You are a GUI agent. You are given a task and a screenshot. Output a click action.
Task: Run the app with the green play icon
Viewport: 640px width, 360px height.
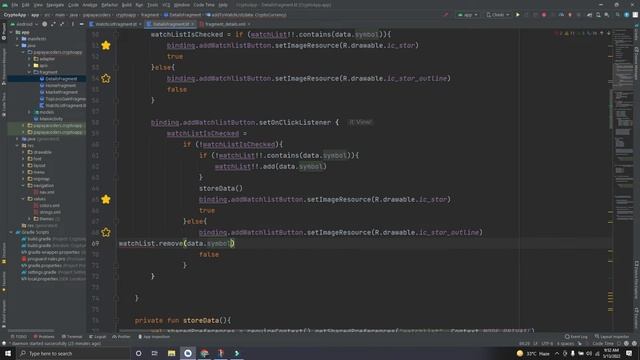tap(518, 15)
